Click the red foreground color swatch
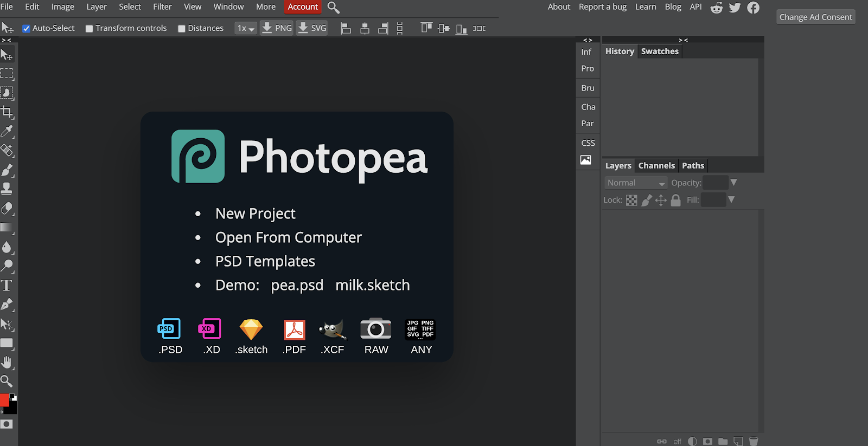This screenshot has height=446, width=868. click(x=4, y=400)
